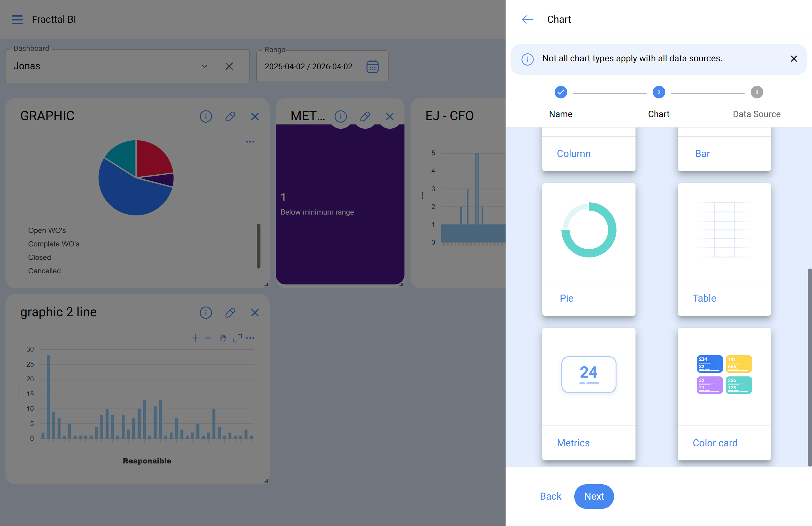Choose the Pie chart type card
The width and height of the screenshot is (812, 526).
coord(589,249)
